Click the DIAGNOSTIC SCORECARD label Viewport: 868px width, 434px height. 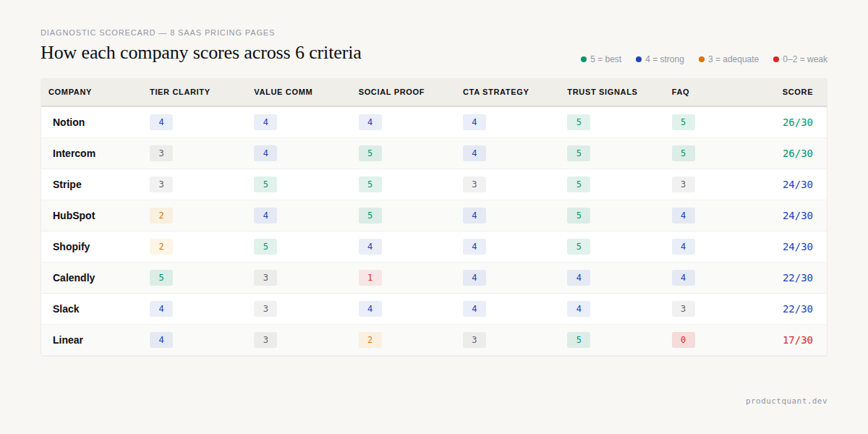pyautogui.click(x=105, y=33)
